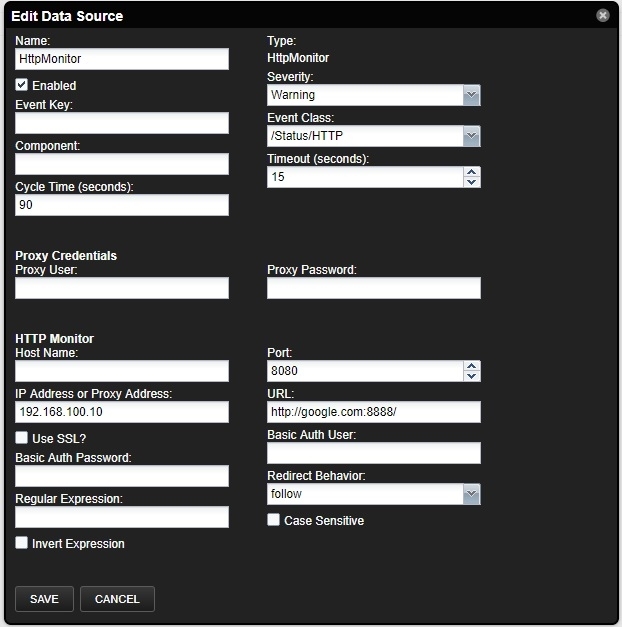
Task: Decrease Timeout seconds with down arrow
Action: coord(472,182)
